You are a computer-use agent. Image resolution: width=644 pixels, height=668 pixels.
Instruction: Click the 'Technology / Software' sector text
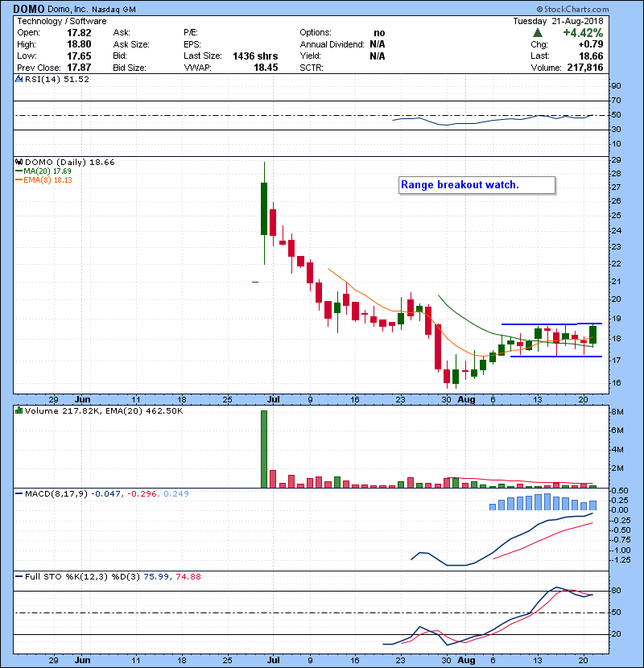tap(62, 21)
